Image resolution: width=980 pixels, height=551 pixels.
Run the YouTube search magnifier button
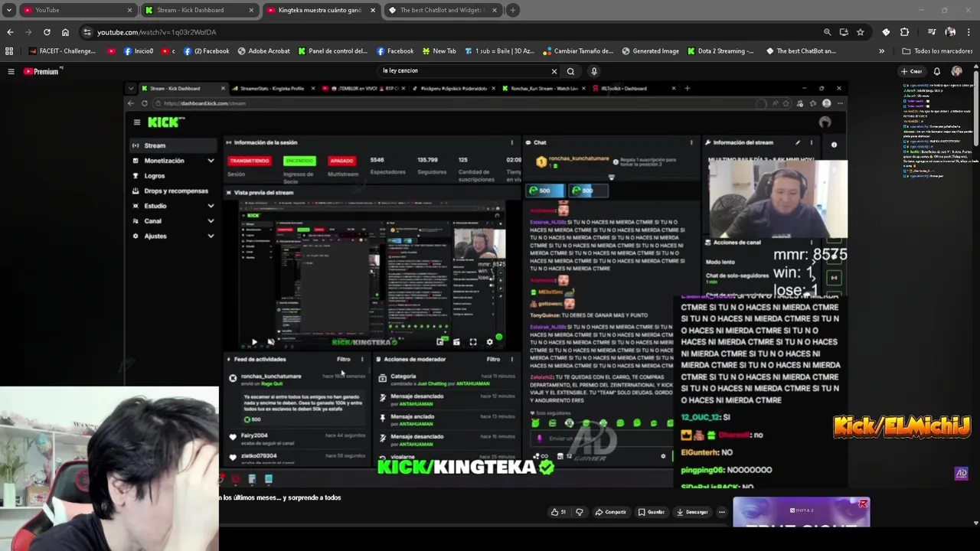(x=570, y=71)
